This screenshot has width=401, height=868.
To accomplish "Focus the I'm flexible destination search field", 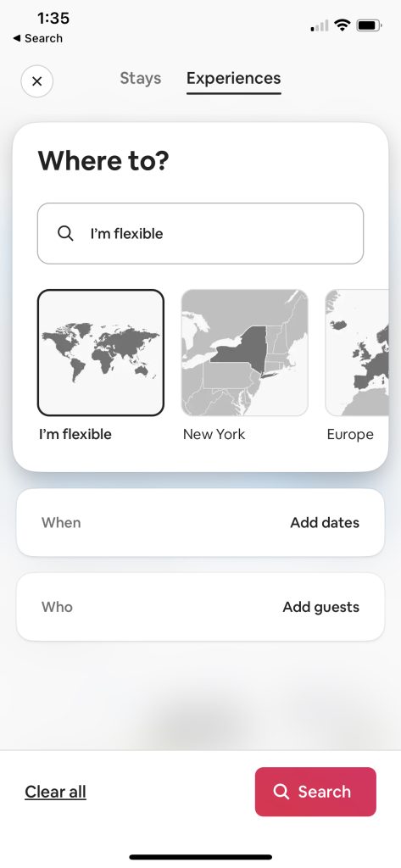I will tap(200, 234).
